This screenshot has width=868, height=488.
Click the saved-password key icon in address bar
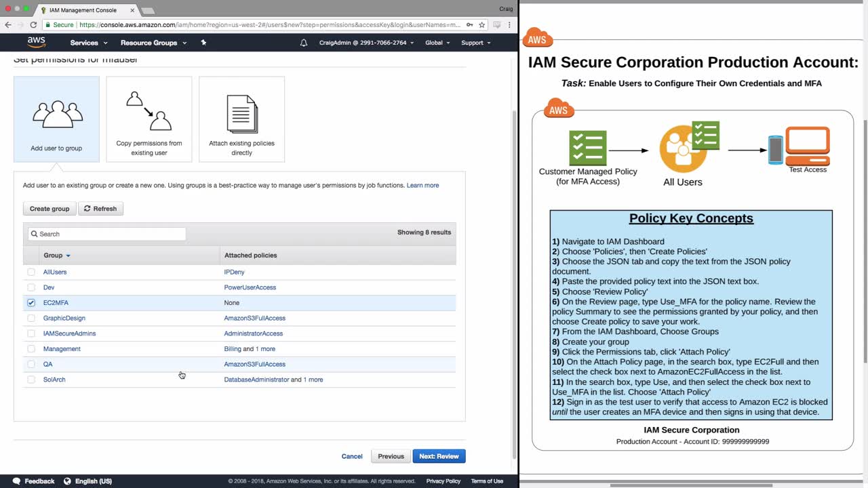[x=469, y=25]
